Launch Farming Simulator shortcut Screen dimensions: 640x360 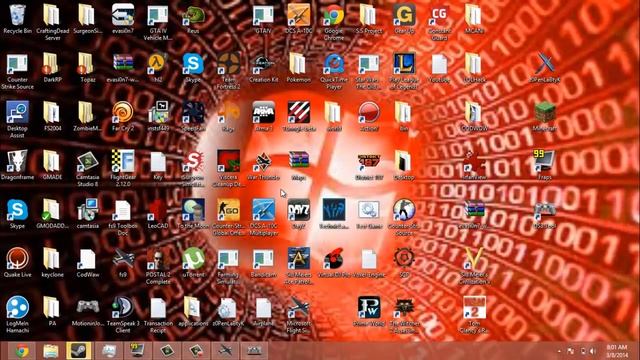tap(229, 266)
